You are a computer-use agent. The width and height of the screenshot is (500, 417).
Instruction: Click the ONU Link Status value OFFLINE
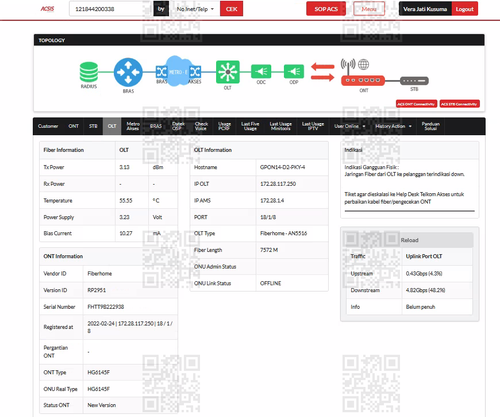[x=270, y=283]
